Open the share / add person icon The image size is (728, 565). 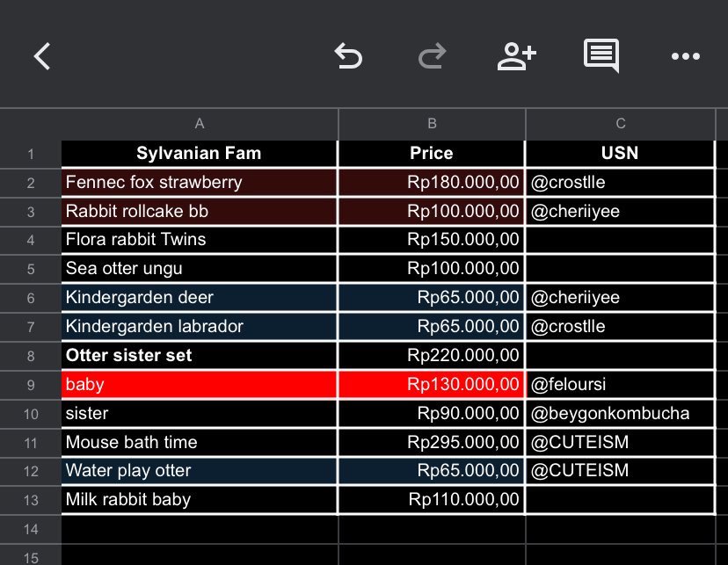click(x=516, y=56)
